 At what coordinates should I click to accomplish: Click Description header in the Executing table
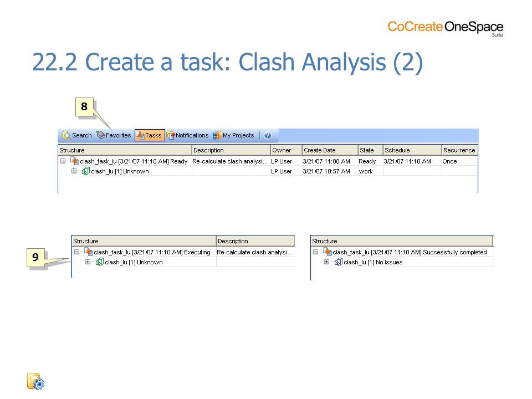click(x=255, y=241)
